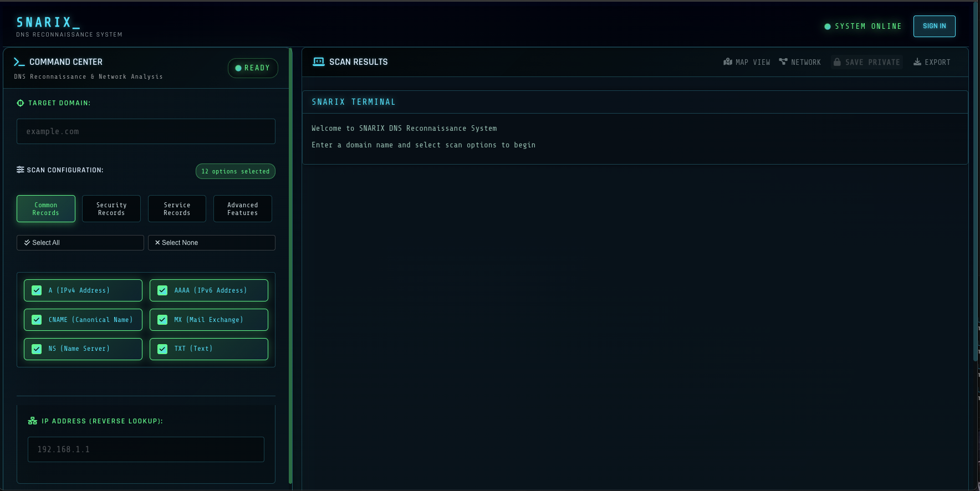Viewport: 980px width, 491px height.
Task: Click the Export button
Action: 932,62
